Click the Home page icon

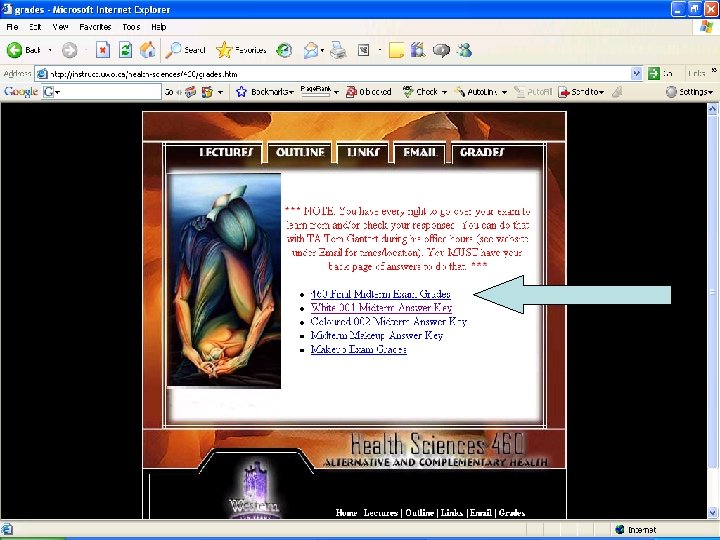[147, 50]
